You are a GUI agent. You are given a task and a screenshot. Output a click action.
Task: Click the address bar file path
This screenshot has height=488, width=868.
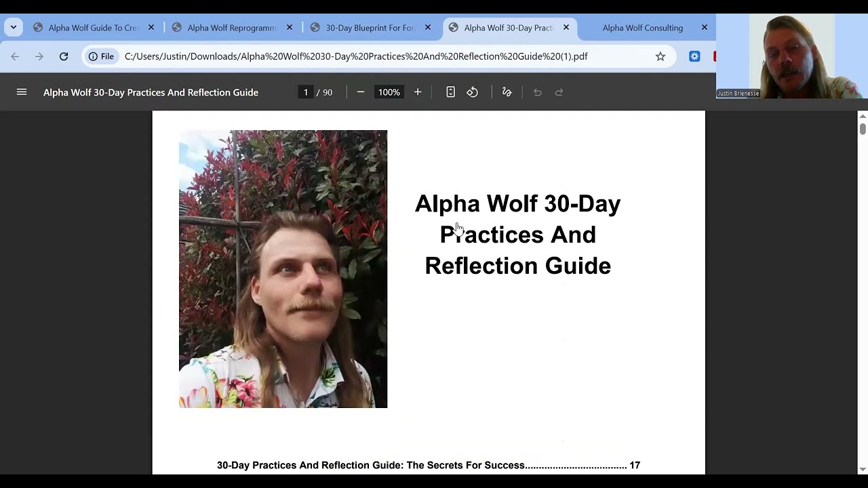356,56
